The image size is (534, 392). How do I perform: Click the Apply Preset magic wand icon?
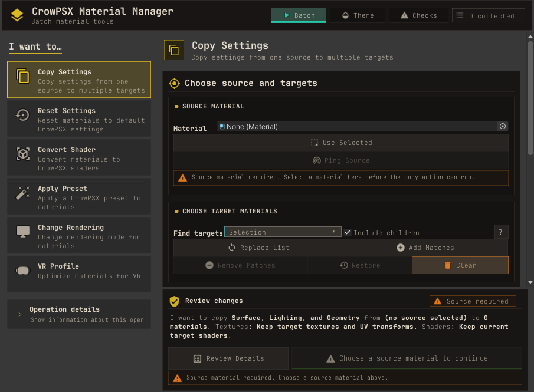pyautogui.click(x=23, y=193)
